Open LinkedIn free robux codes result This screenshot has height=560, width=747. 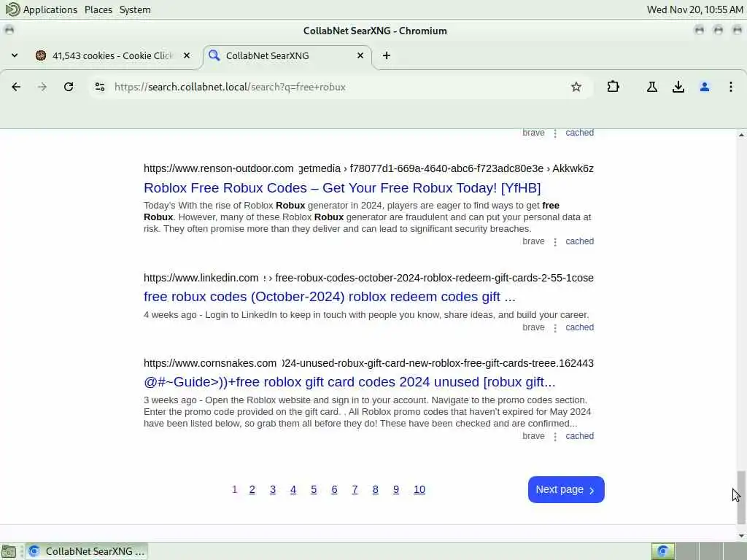coord(329,296)
